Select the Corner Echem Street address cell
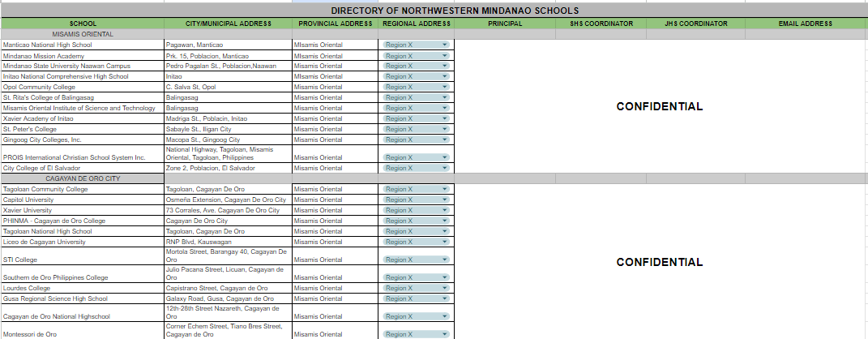 click(228, 331)
